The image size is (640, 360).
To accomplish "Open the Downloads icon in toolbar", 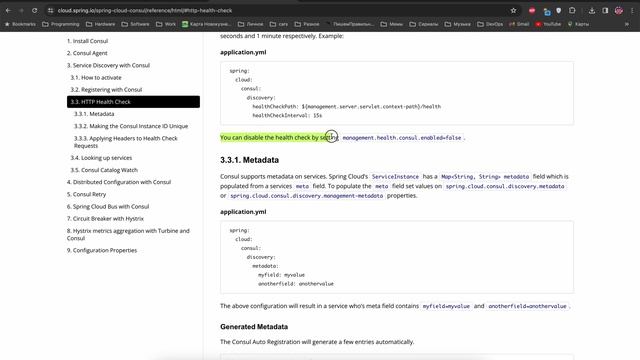I will [x=592, y=11].
